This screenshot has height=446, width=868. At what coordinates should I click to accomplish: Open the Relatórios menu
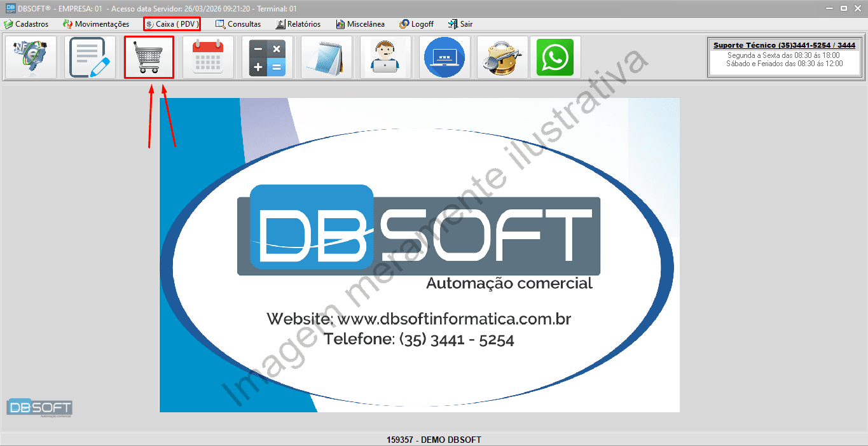298,24
